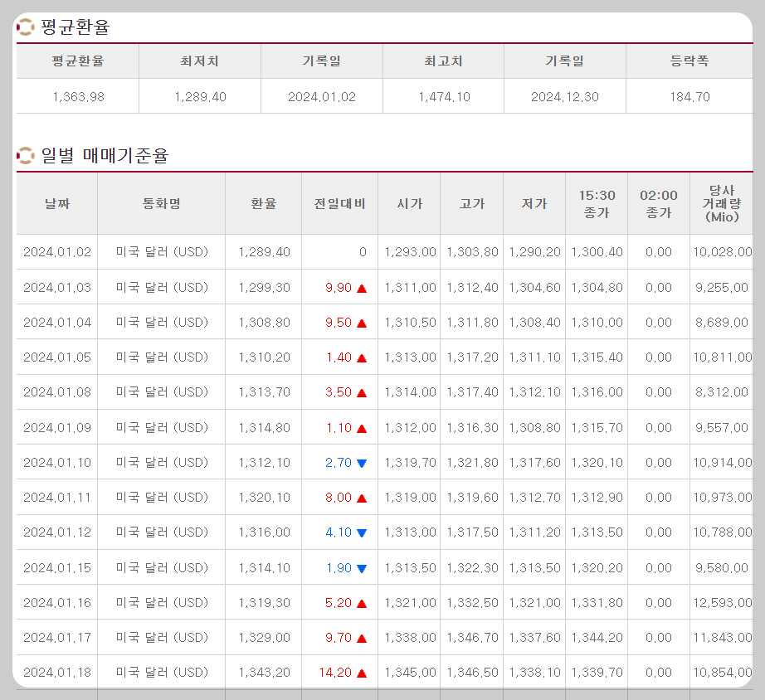The width and height of the screenshot is (765, 700).
Task: Click the 전일대비 column header
Action: [x=339, y=203]
